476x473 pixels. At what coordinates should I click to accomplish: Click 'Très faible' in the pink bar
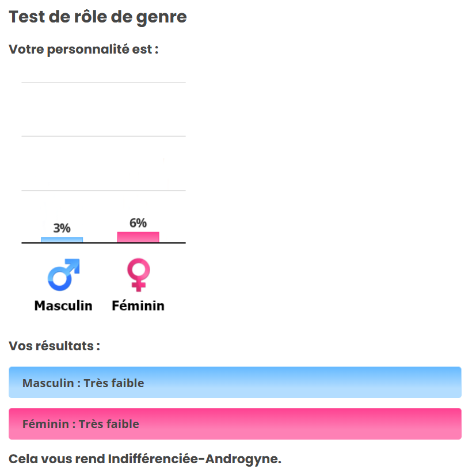[x=109, y=424]
